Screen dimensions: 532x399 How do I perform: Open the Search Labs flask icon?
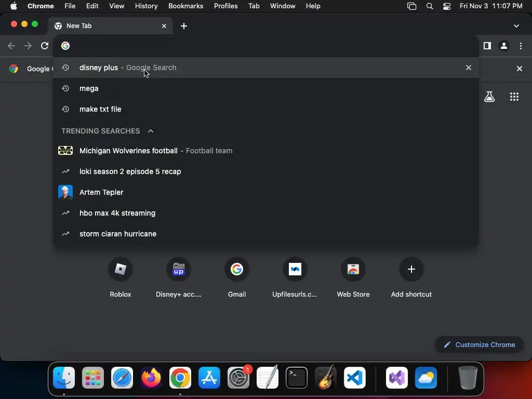click(489, 97)
